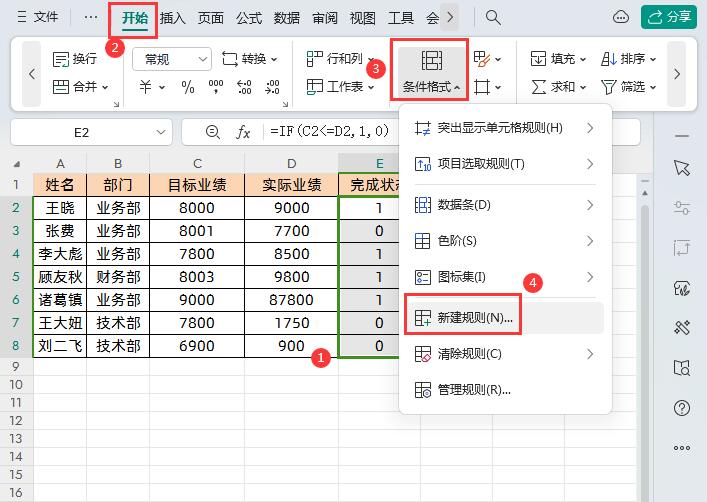Open 突出显示单元格规则 submenu
This screenshot has height=502, width=707.
pos(505,128)
